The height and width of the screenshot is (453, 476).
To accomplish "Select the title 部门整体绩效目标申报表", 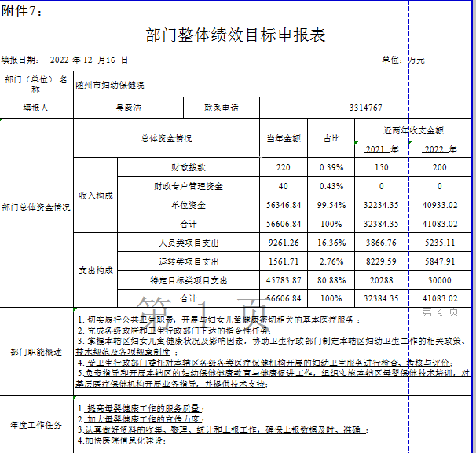I will 236,35.
